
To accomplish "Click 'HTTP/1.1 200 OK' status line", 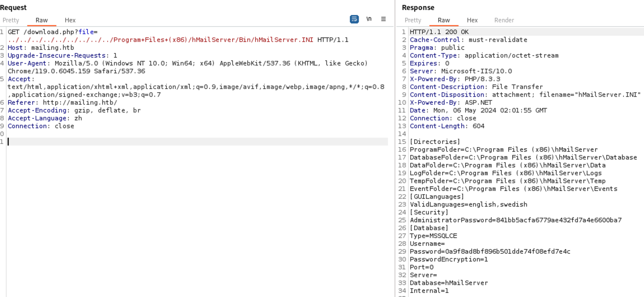I will [x=439, y=32].
